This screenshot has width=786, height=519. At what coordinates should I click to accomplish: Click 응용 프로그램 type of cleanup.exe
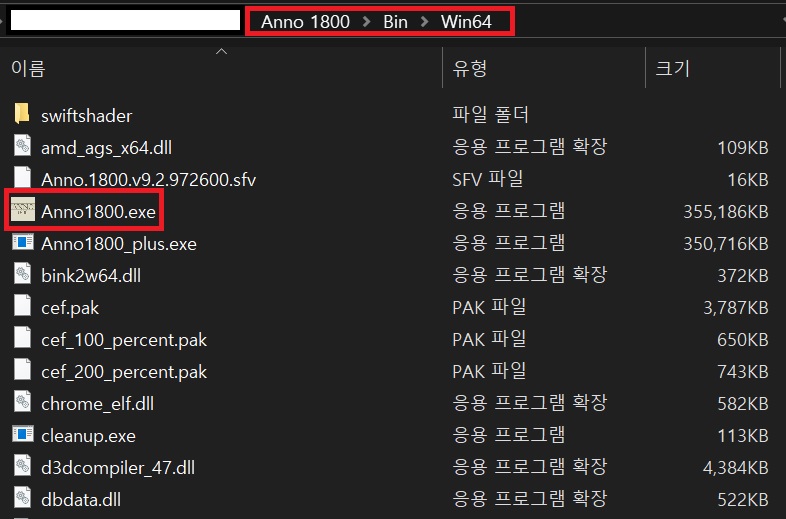point(509,435)
